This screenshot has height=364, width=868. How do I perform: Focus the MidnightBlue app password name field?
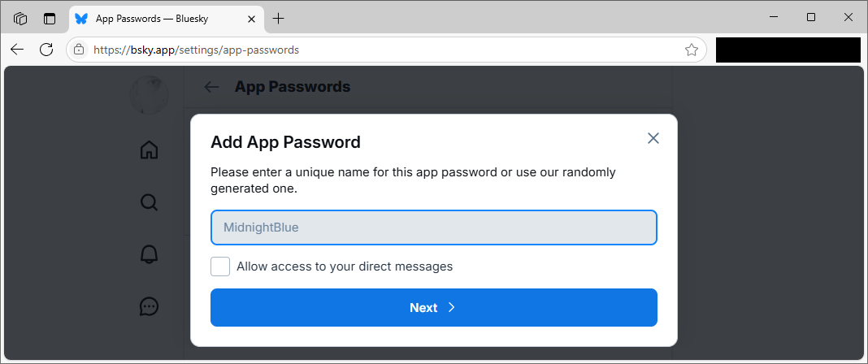tap(434, 227)
